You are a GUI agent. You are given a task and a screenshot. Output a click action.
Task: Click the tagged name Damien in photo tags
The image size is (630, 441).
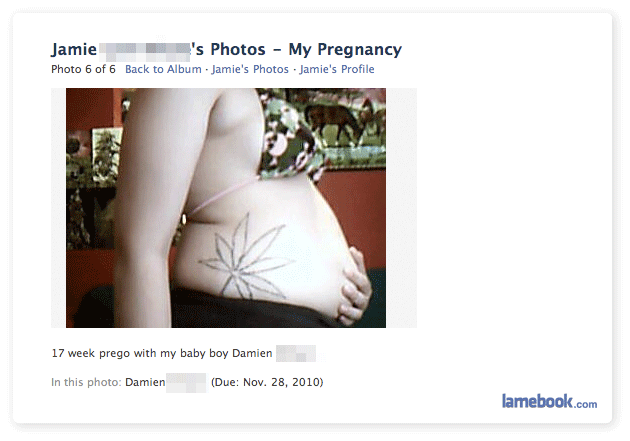(145, 382)
